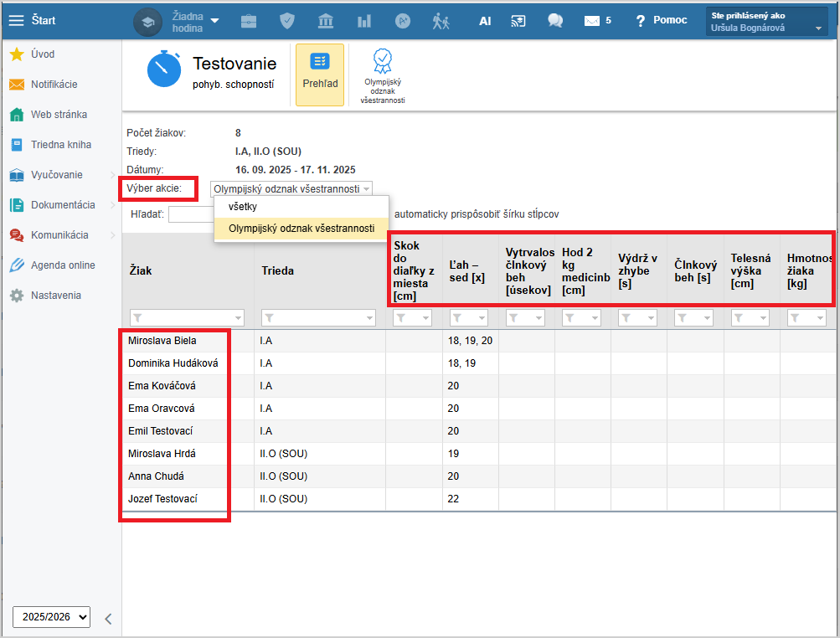Open the 2025/2026 school year selector

pos(51,617)
